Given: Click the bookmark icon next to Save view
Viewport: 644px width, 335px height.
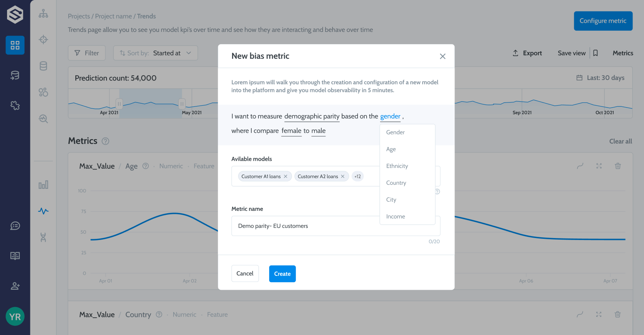Looking at the screenshot, I should coord(595,53).
